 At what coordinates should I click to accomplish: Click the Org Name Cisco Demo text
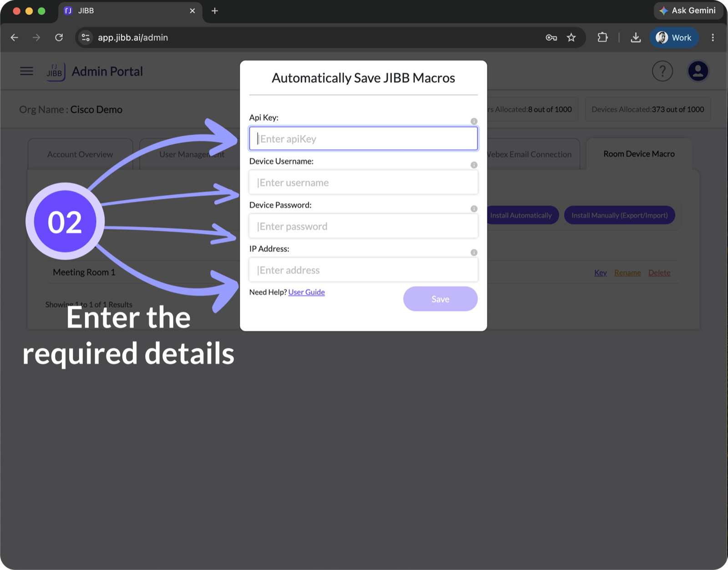[x=71, y=110]
